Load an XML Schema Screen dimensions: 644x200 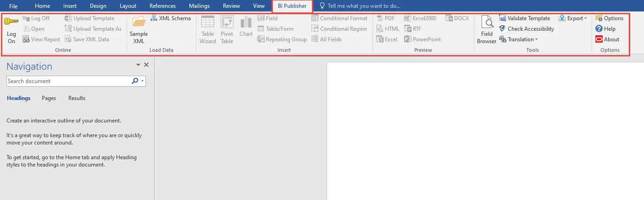click(x=171, y=18)
